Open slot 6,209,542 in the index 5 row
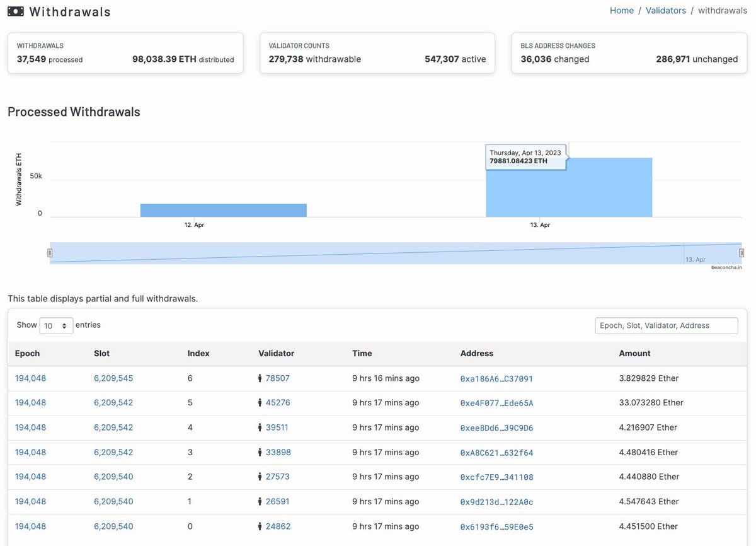The image size is (756, 546). tap(113, 402)
